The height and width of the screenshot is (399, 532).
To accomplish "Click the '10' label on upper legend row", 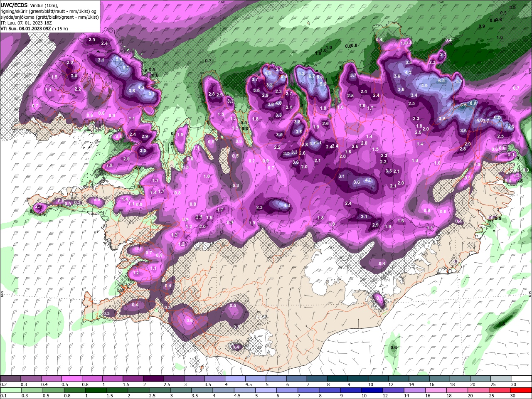I will (370, 384).
